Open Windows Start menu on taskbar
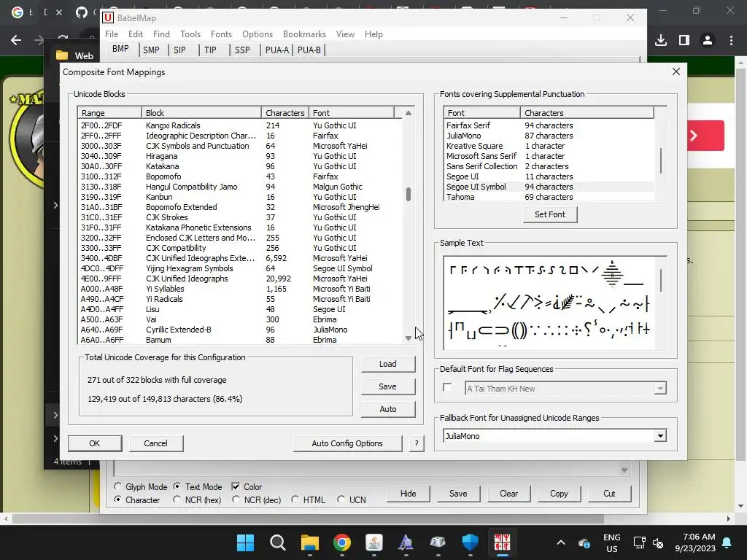Image resolution: width=747 pixels, height=560 pixels. 245,542
